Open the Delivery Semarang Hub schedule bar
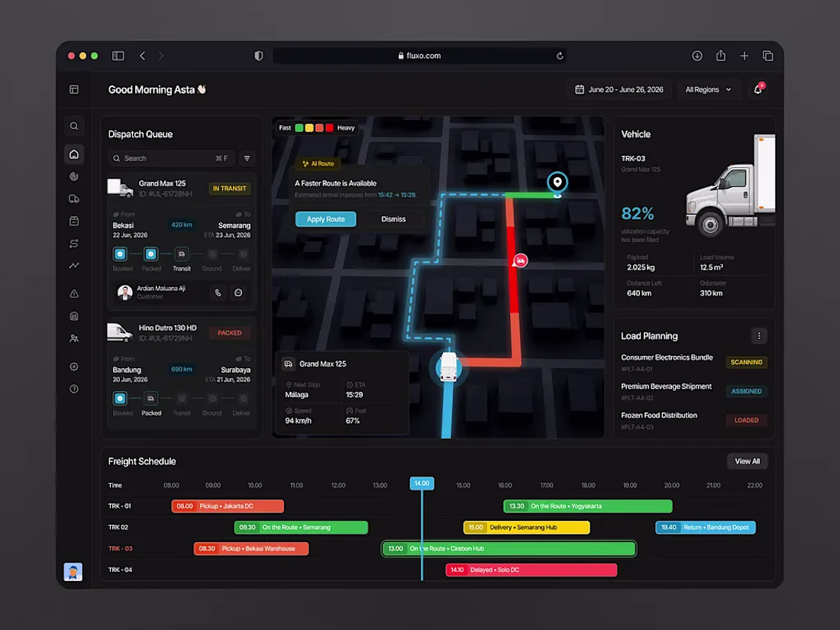Viewport: 840px width, 630px height. click(x=527, y=528)
